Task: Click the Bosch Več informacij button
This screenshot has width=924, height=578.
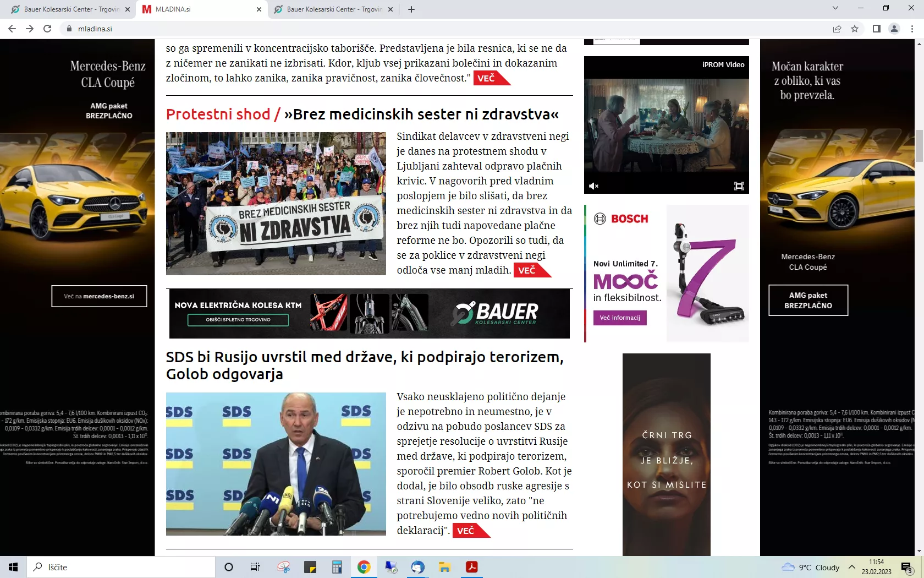Action: coord(620,318)
